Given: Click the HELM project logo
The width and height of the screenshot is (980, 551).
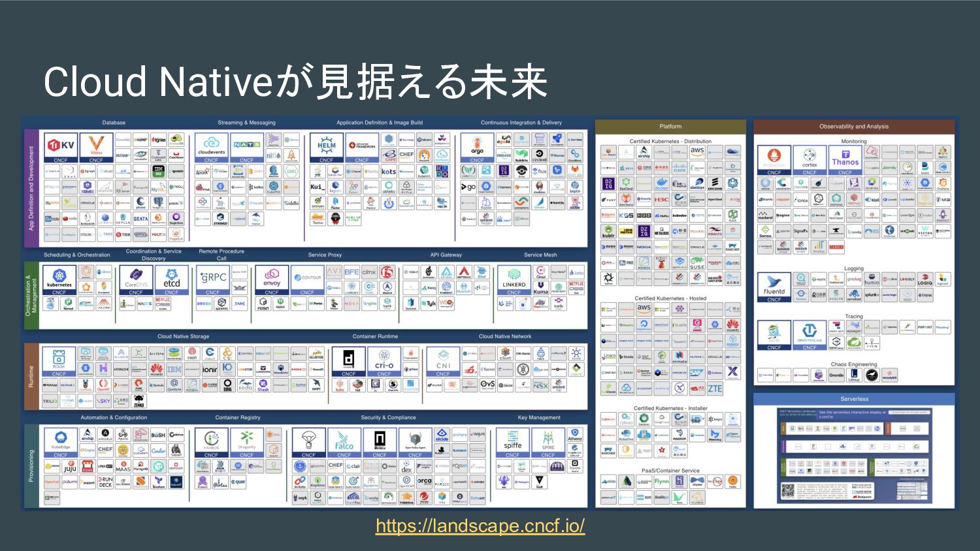Looking at the screenshot, I should pyautogui.click(x=327, y=148).
